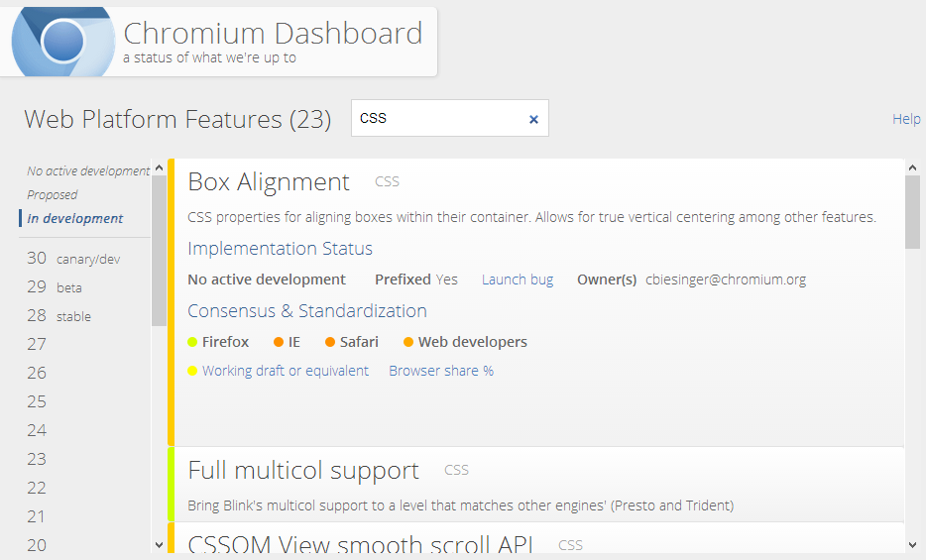Viewport: 926px width, 560px height.
Task: Click the orange Web developers status dot
Action: point(408,342)
